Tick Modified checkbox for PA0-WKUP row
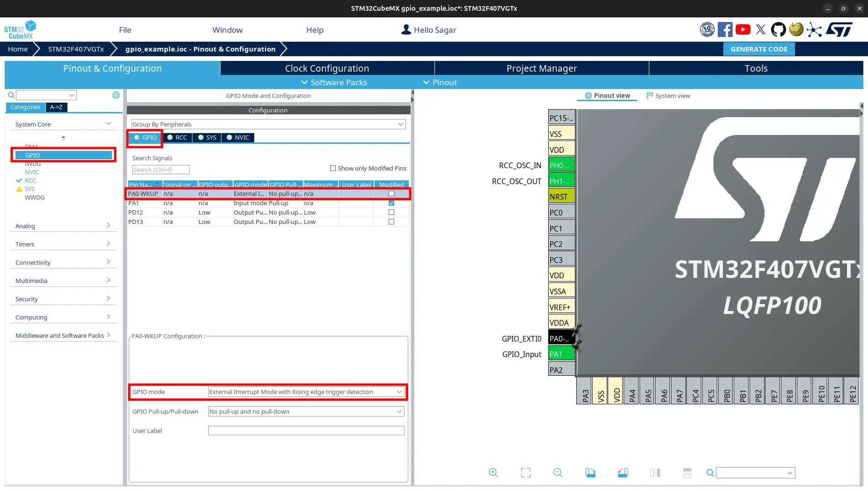 pos(391,193)
